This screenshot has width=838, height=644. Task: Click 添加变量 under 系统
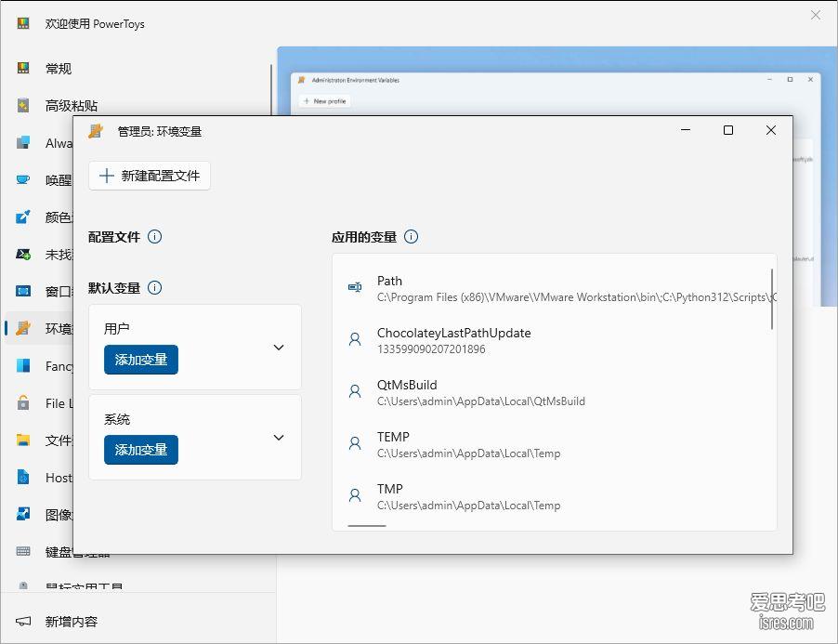141,450
